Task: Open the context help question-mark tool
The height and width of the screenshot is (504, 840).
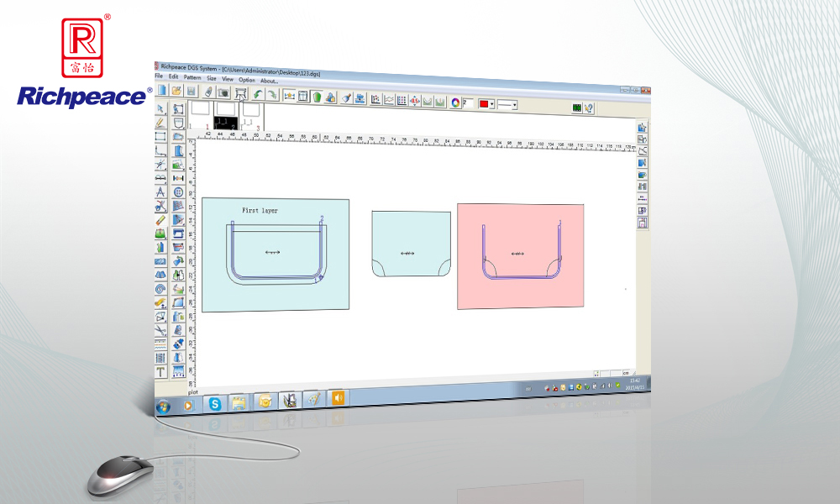Action: [x=591, y=108]
